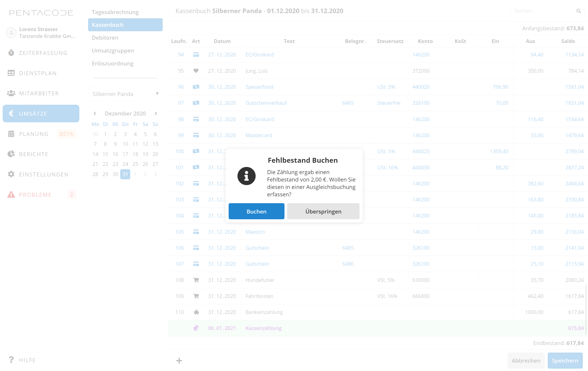Viewport: 588px width, 371px height.
Task: Click shopping cart icon on Hundefutter row
Action: [196, 280]
